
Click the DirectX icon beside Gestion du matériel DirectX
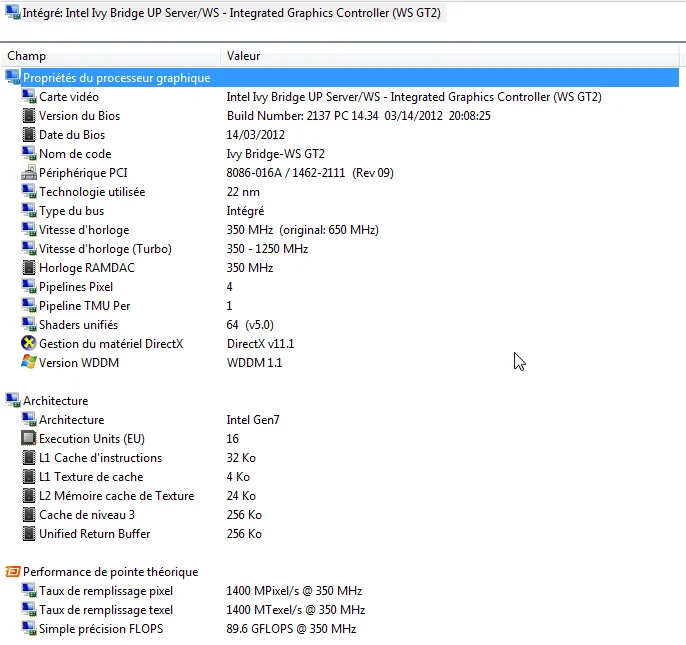click(x=29, y=343)
